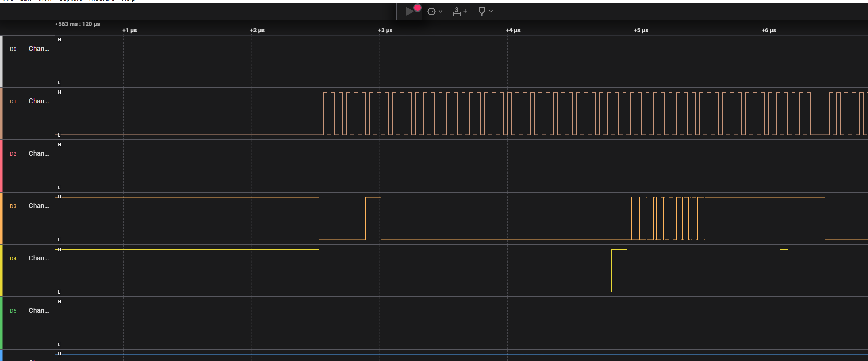
Task: Click the +5 µs ruler label
Action: click(641, 30)
